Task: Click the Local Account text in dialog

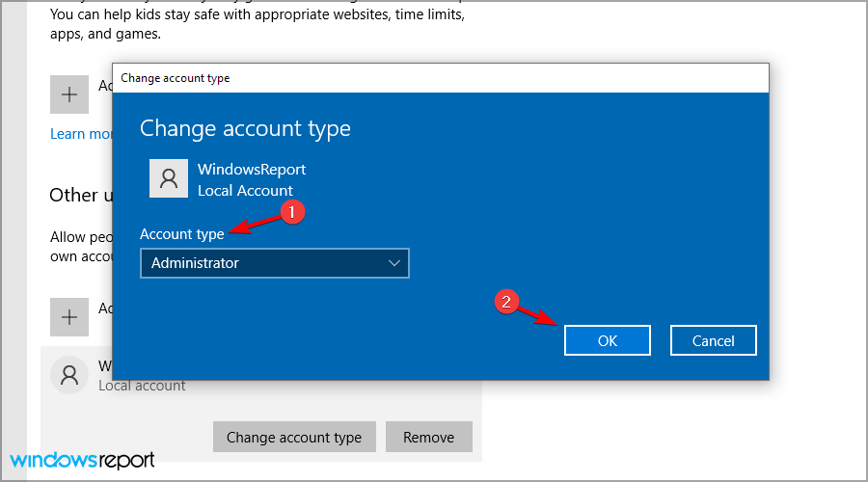Action: (245, 191)
